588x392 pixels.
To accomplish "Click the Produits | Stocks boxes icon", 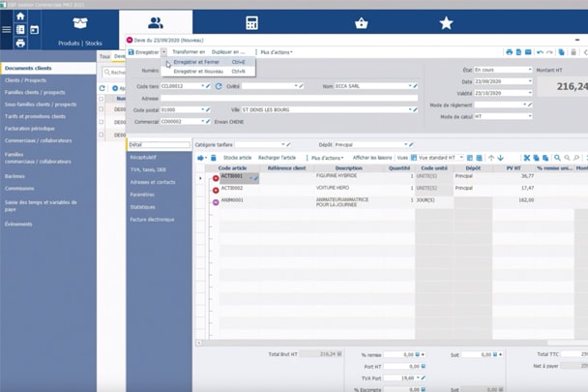I will pos(80,23).
